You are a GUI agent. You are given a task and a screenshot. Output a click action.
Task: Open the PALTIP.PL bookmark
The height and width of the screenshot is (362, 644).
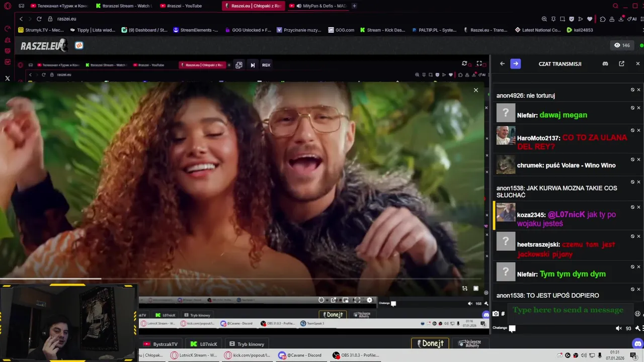(x=434, y=30)
